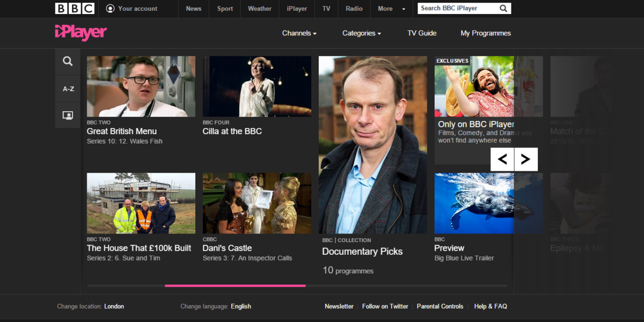Viewport: 644px width, 322px height.
Task: Open Documentary Picks collection title
Action: (x=362, y=252)
